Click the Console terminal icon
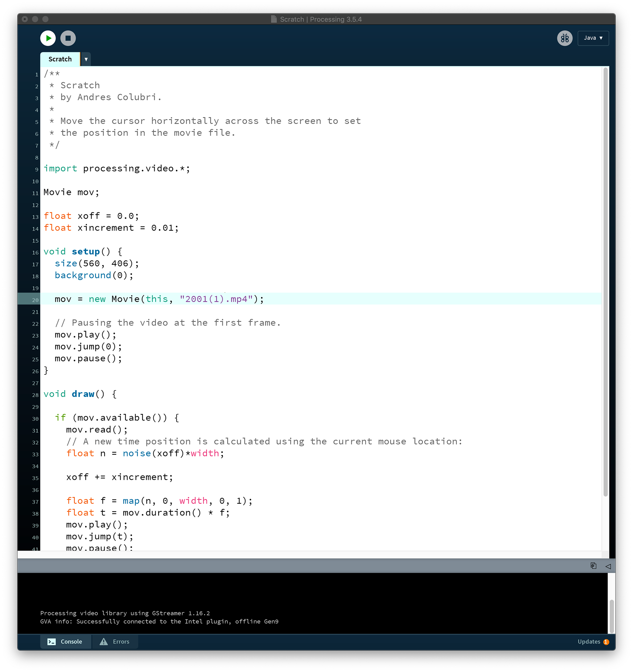Image resolution: width=633 pixels, height=672 pixels. pos(51,641)
